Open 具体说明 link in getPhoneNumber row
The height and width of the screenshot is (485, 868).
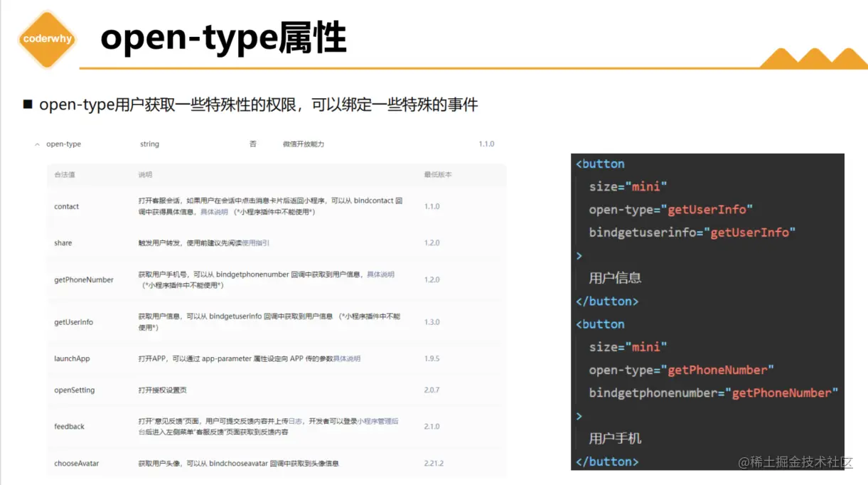[x=380, y=275]
